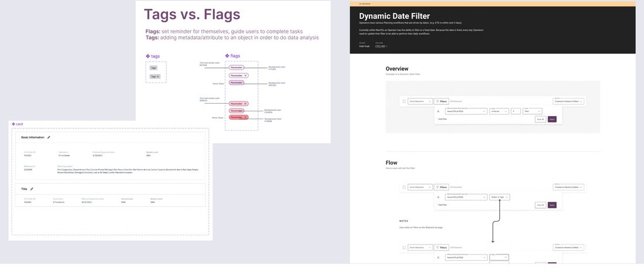Click Apply in the Overview filter panel

point(552,120)
